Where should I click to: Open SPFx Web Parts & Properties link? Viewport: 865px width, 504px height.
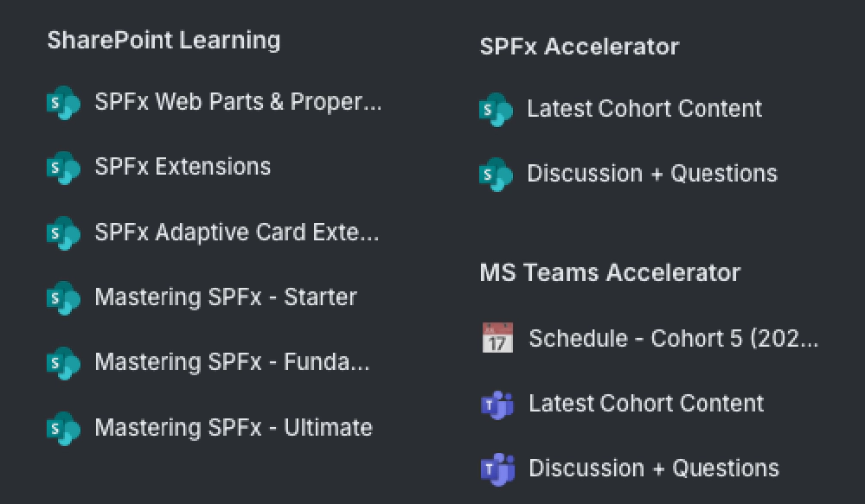(x=239, y=102)
